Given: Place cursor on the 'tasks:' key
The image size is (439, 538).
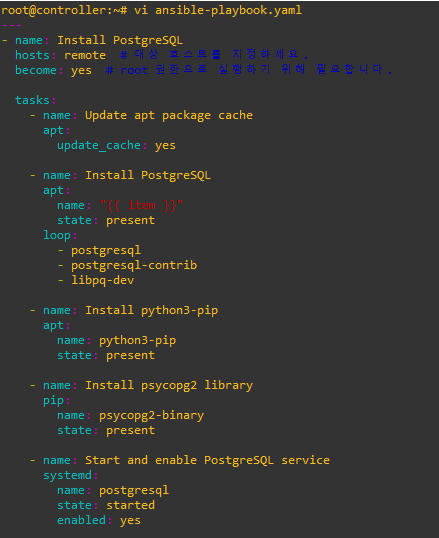Looking at the screenshot, I should click(35, 100).
